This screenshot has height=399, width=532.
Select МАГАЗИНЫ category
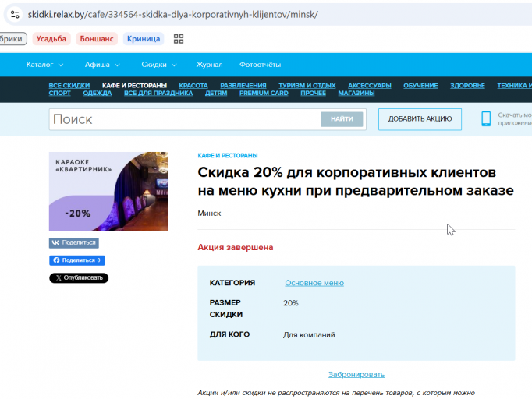pyautogui.click(x=356, y=94)
